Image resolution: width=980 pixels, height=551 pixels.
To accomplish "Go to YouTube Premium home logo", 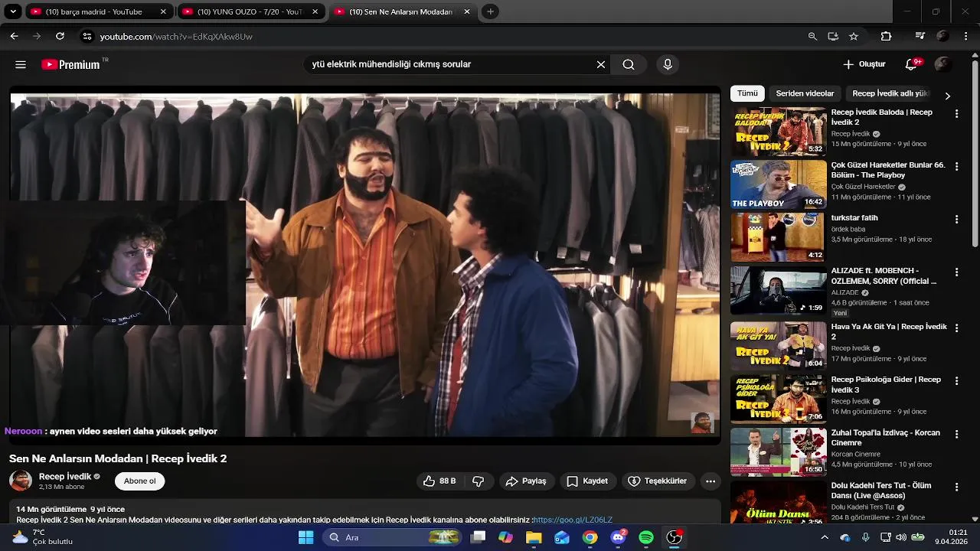I will pyautogui.click(x=70, y=65).
